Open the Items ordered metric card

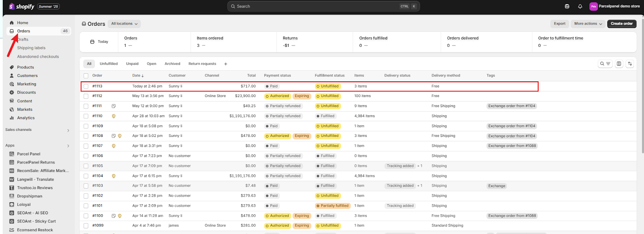tap(234, 42)
